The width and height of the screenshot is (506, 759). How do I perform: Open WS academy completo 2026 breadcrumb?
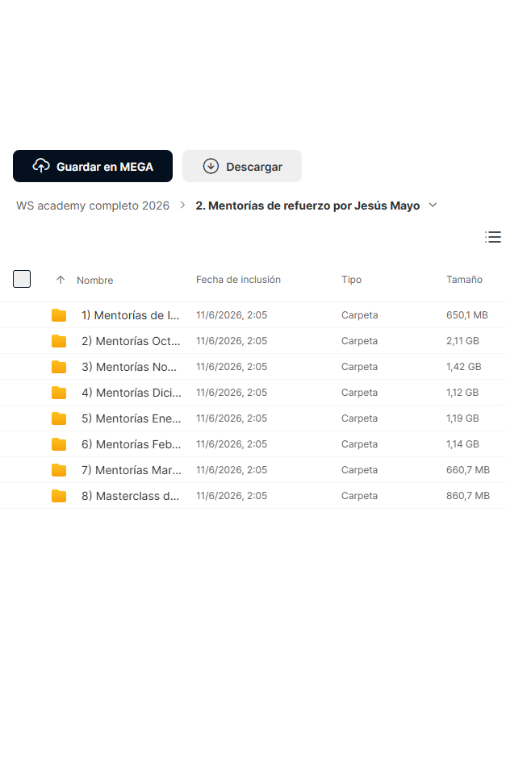[x=92, y=206]
